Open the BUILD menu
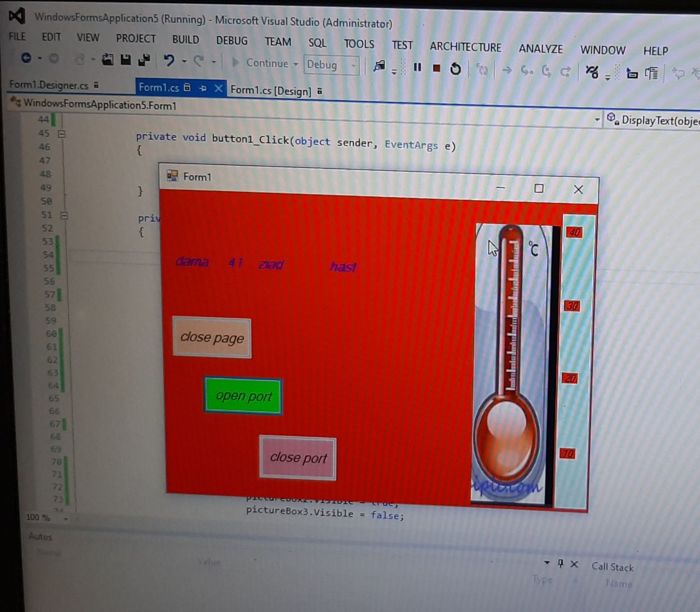Image resolution: width=700 pixels, height=612 pixels. (185, 39)
